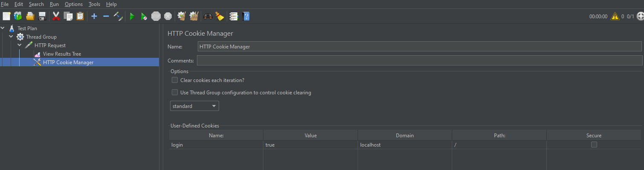
Task: Toggle the Secure checkbox for login cookie
Action: [x=594, y=144]
